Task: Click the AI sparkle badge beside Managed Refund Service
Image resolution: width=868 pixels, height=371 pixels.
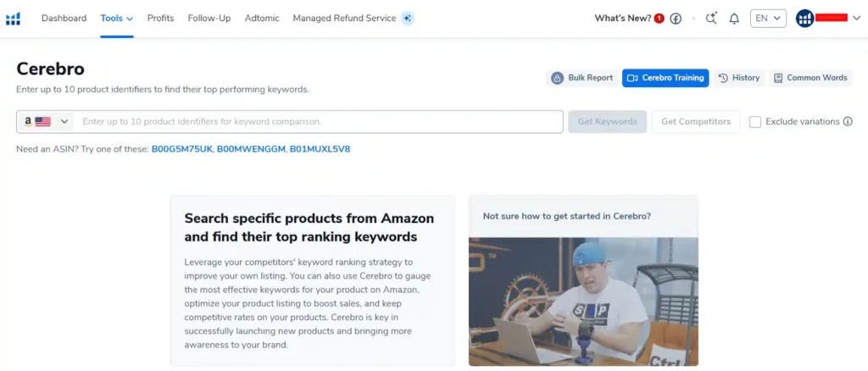Action: [x=408, y=19]
